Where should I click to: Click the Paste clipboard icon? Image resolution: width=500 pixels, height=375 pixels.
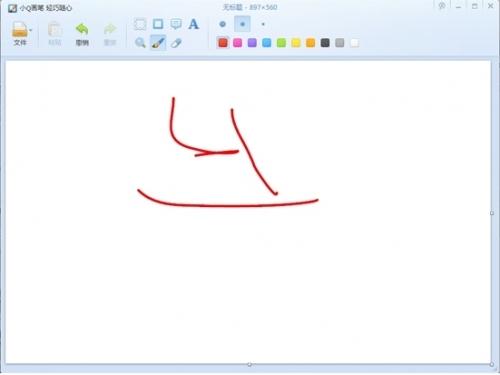tap(55, 29)
